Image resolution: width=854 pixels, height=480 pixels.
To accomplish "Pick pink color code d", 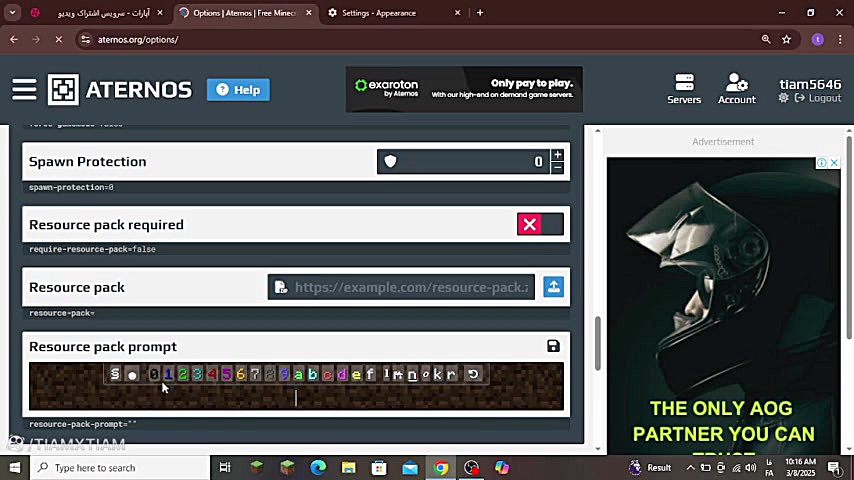I will pos(341,374).
